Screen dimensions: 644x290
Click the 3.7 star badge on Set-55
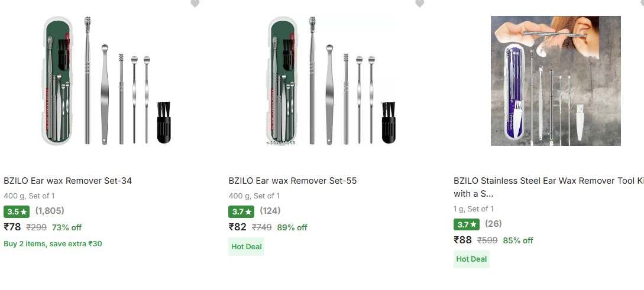pos(241,211)
